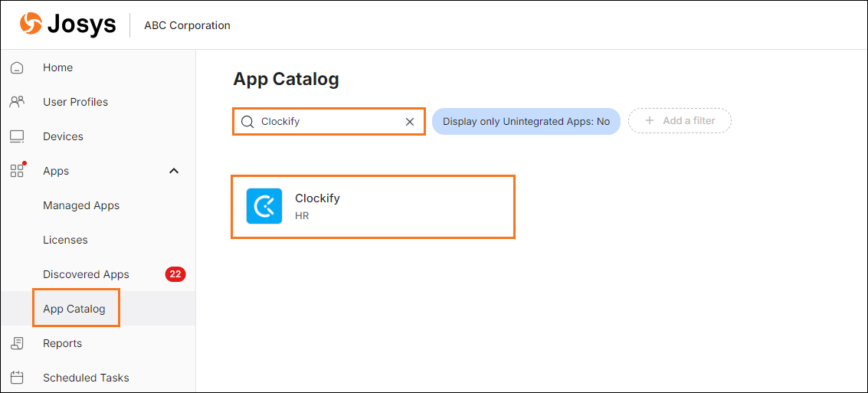Click the Devices monitor icon
The height and width of the screenshot is (393, 868).
click(17, 136)
